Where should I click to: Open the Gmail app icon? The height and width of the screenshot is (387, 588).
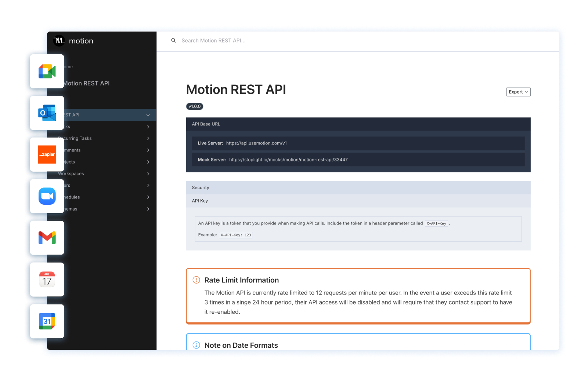coord(47,238)
